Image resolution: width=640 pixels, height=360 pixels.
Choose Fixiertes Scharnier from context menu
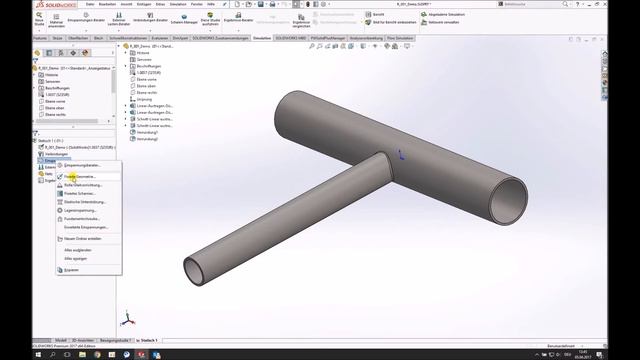[88, 193]
